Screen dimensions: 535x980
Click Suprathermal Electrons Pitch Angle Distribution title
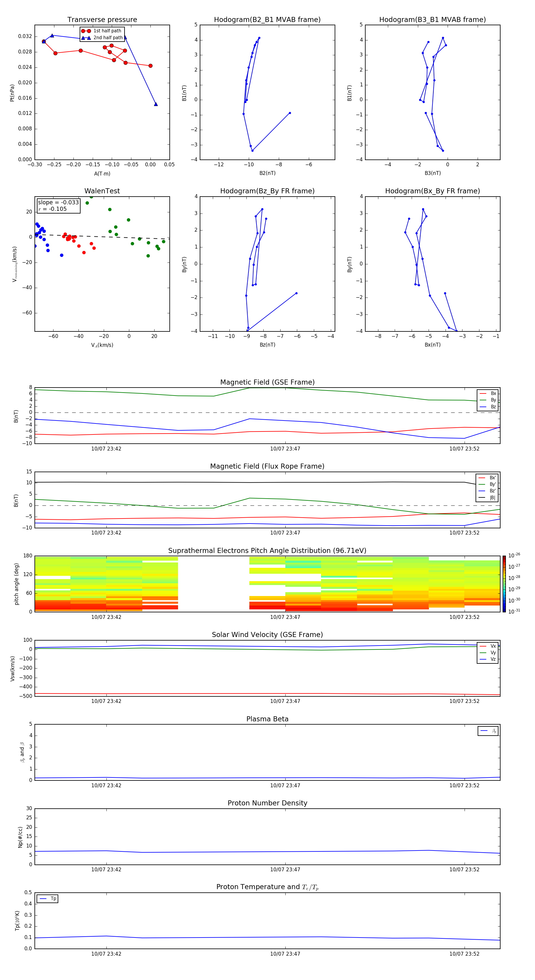[x=267, y=551]
